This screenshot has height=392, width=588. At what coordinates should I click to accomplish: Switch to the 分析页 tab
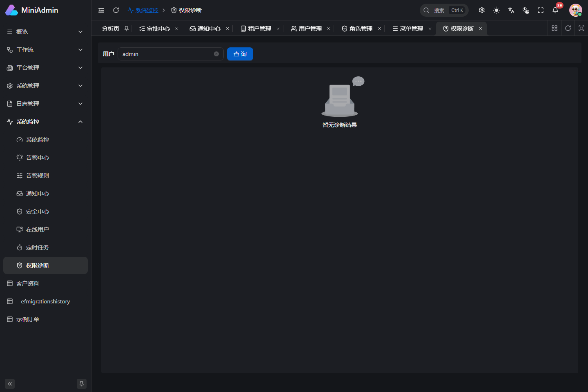(x=111, y=29)
